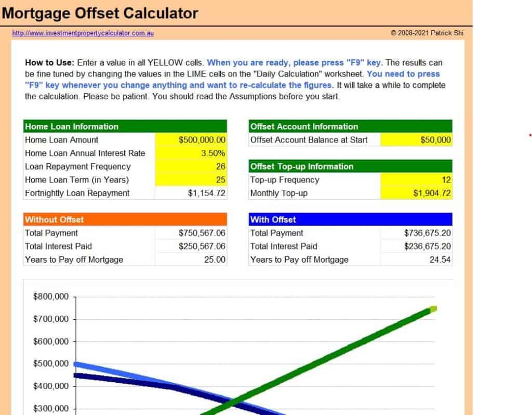Open the investmentpropertycalculator.com.au link
The height and width of the screenshot is (415, 532).
pyautogui.click(x=83, y=33)
